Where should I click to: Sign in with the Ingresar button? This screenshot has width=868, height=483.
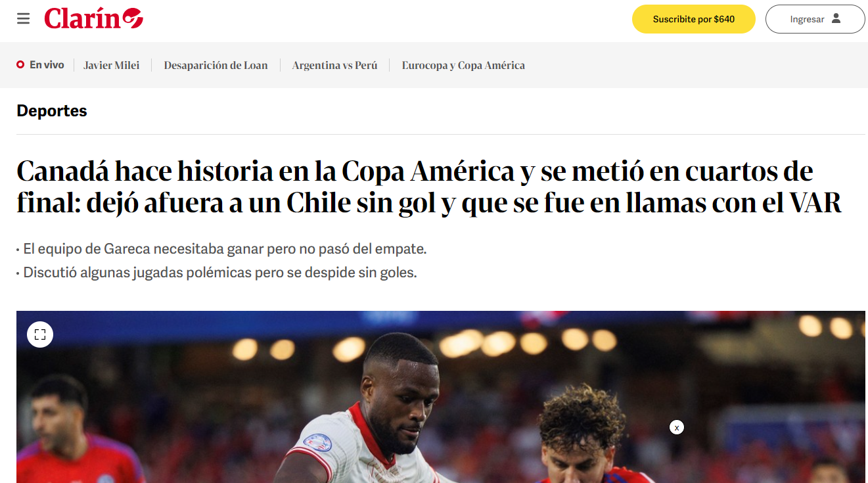(815, 19)
